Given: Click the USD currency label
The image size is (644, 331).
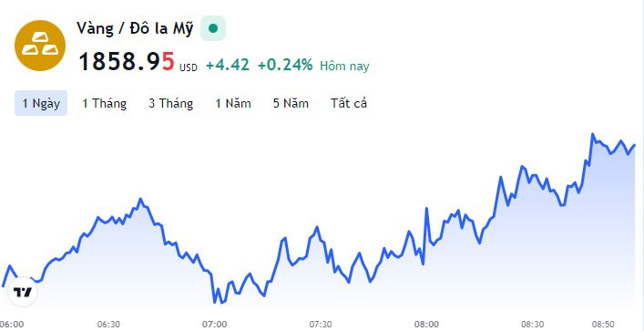Looking at the screenshot, I should (x=189, y=67).
